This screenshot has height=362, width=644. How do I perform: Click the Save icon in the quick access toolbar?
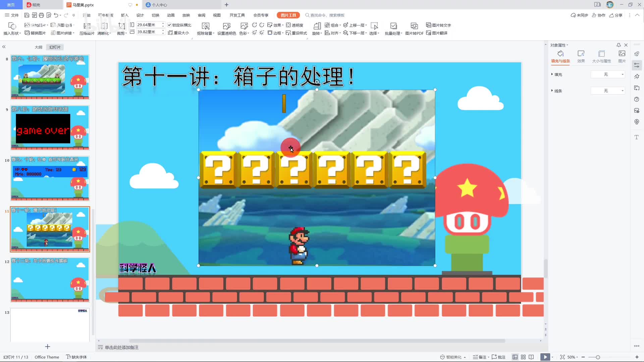27,15
